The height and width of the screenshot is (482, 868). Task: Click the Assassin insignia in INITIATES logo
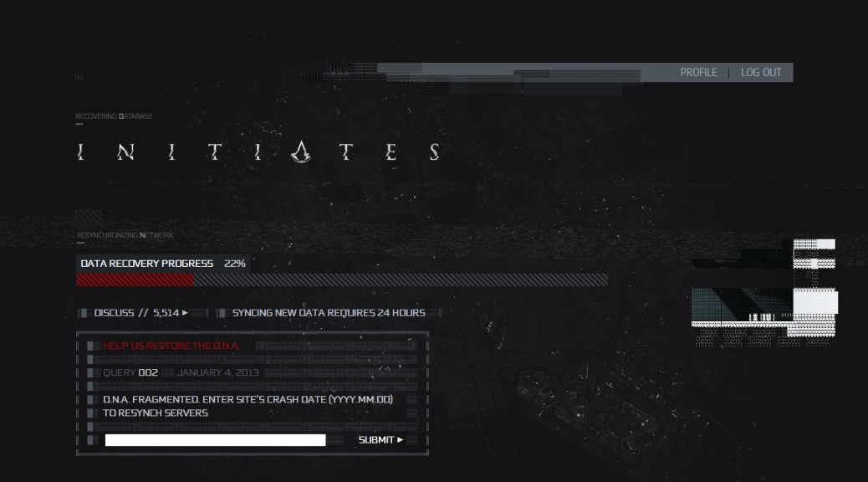tap(300, 151)
